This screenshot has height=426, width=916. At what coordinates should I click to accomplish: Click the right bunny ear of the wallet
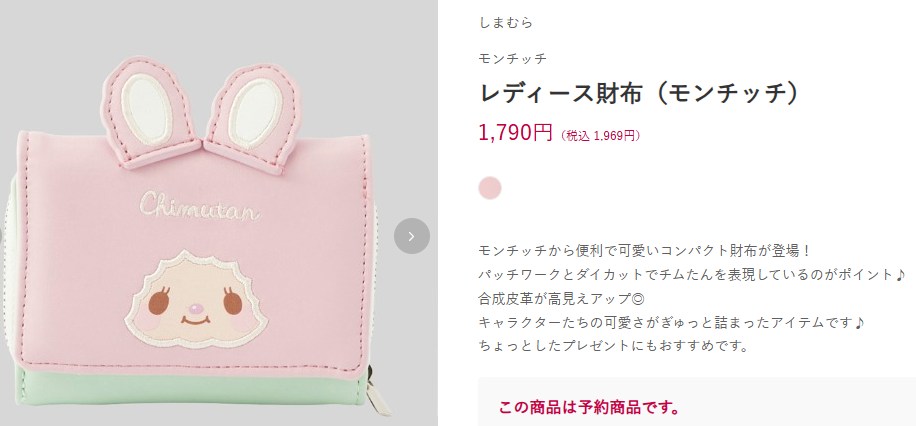[252, 119]
